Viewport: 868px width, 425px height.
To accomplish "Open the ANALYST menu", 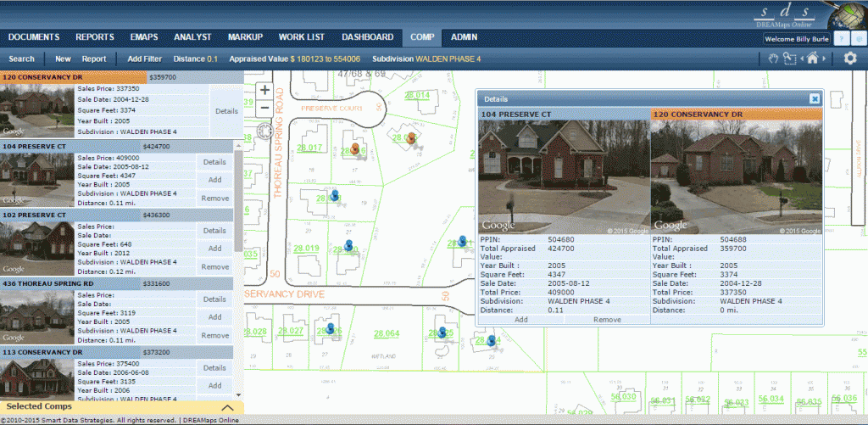I will (192, 37).
